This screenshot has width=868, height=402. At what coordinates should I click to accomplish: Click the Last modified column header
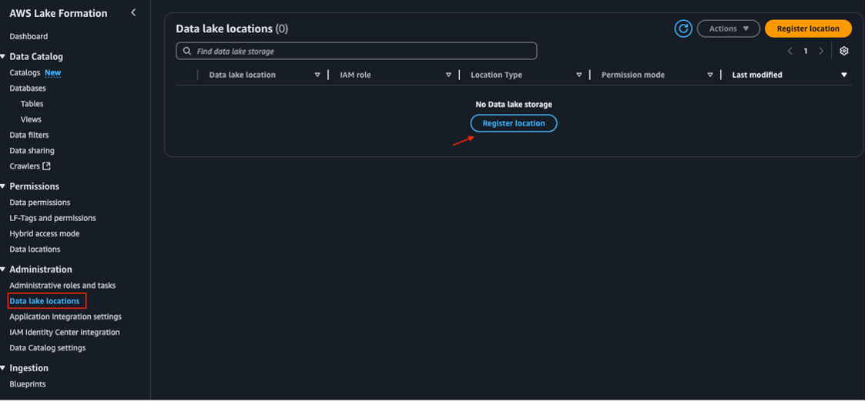point(757,75)
